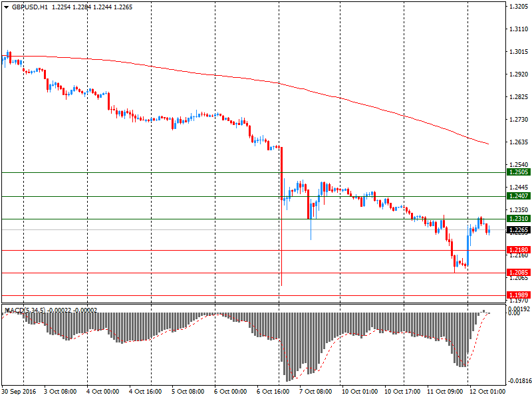The image size is (532, 399).
Task: Click the 5 Oct 08:00 time axis label
Action: [188, 392]
